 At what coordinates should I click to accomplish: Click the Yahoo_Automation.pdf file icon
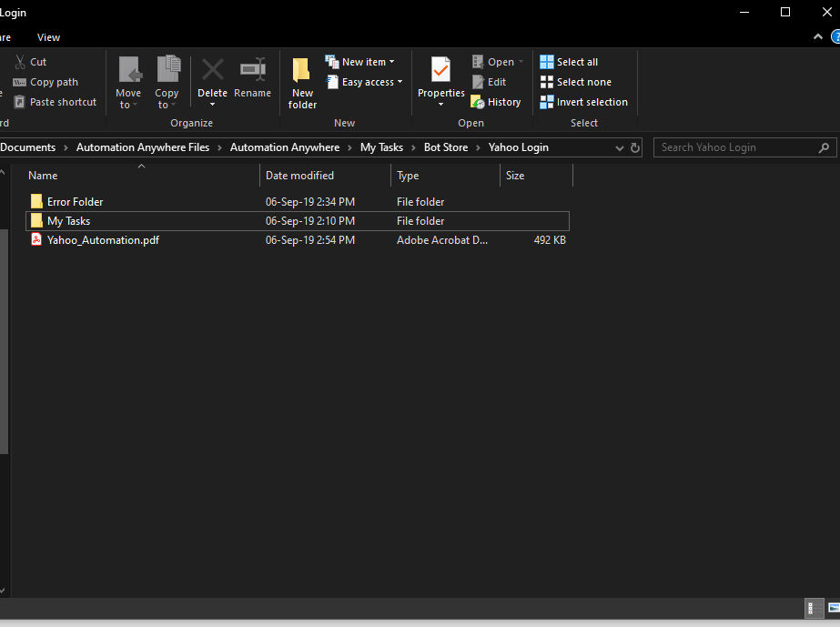[36, 240]
